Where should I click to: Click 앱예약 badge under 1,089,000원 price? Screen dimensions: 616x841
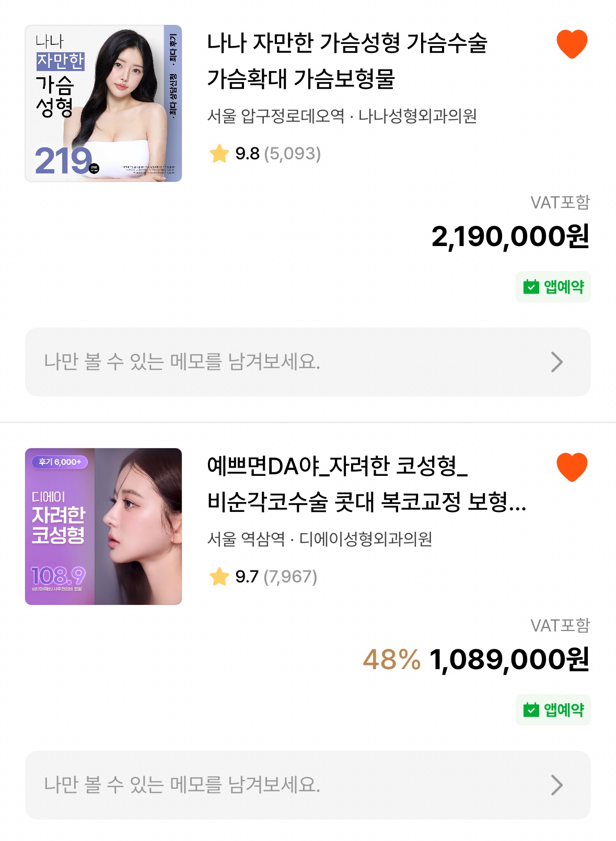point(553,710)
